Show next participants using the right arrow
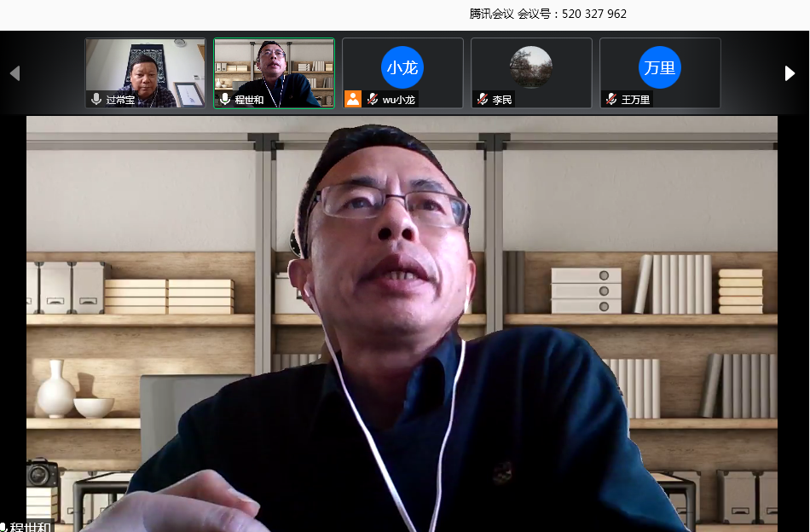This screenshot has height=532, width=810. coord(790,73)
